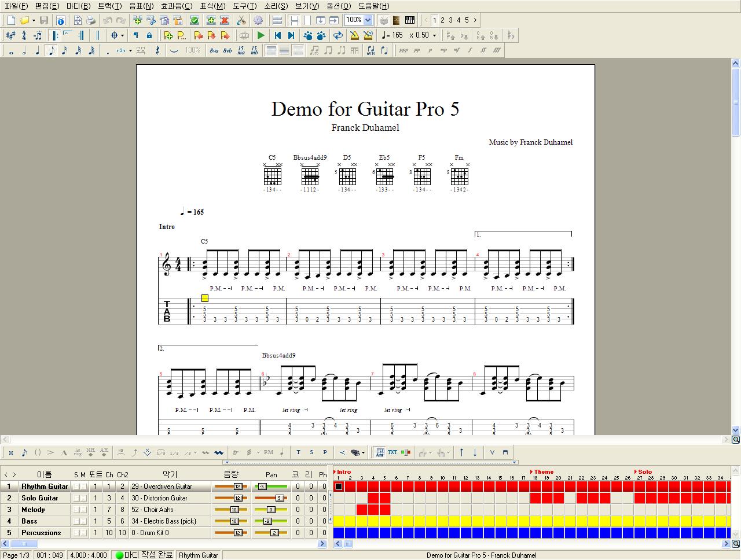The height and width of the screenshot is (560, 741).
Task: Open the 트랙(T) menu
Action: click(x=109, y=6)
